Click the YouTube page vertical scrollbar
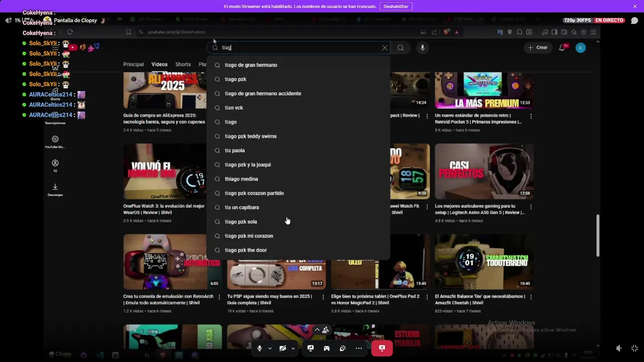 [598, 235]
